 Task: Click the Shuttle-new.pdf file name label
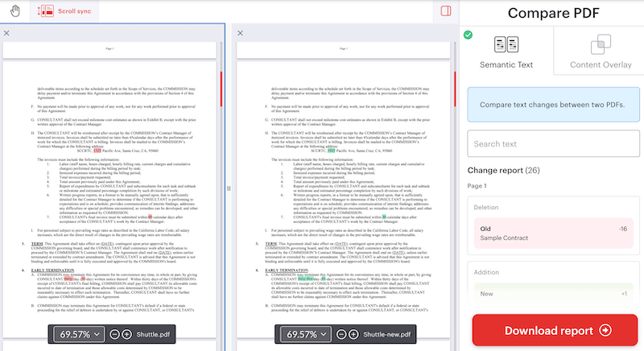pos(387,335)
